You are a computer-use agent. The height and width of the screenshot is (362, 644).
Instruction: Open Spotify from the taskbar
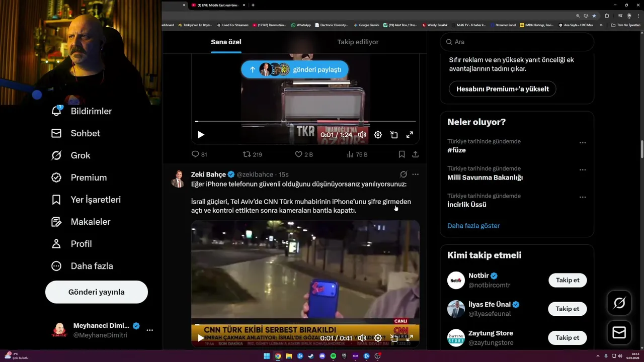[x=333, y=356]
